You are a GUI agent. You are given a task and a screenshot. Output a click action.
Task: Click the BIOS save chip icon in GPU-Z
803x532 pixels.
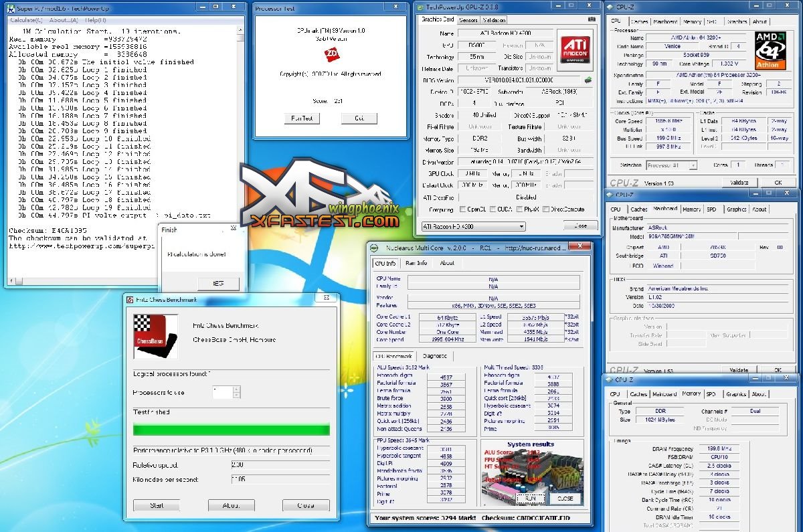pyautogui.click(x=588, y=80)
